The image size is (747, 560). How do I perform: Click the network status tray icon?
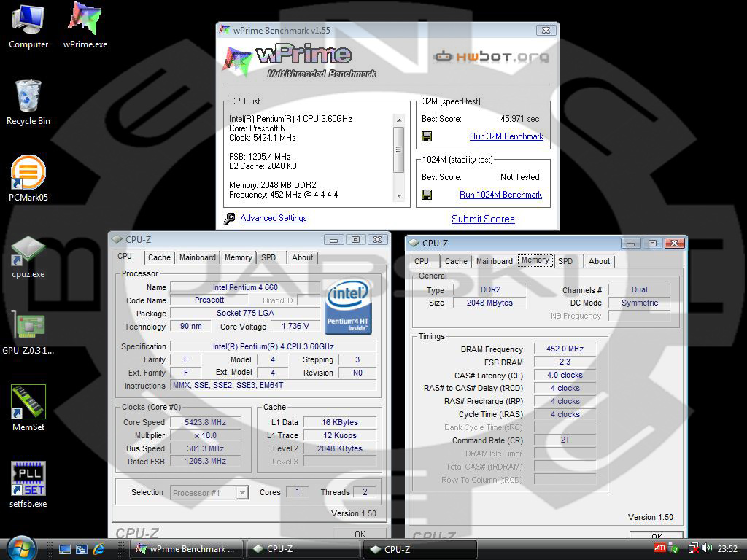pyautogui.click(x=694, y=548)
